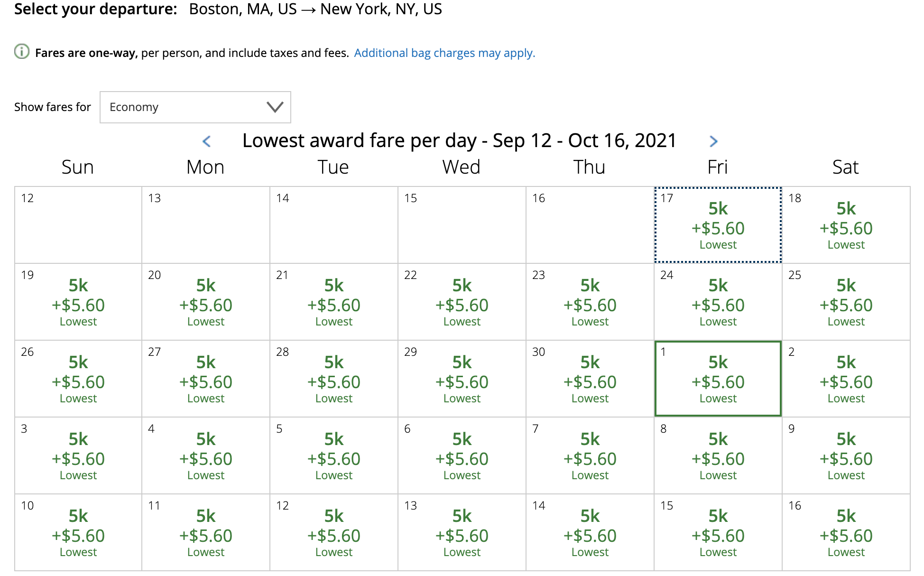Click the Lowest label on September 19
The height and width of the screenshot is (576, 924).
78,321
